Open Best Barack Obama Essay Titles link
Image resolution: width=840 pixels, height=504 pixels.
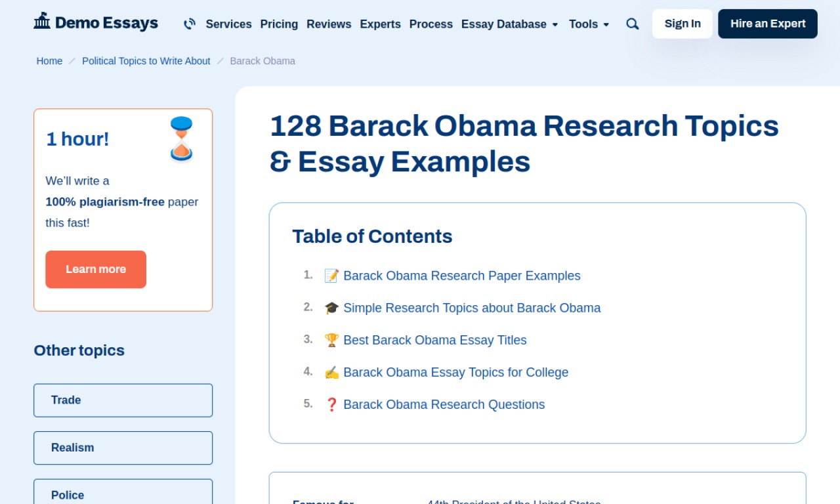tap(435, 340)
